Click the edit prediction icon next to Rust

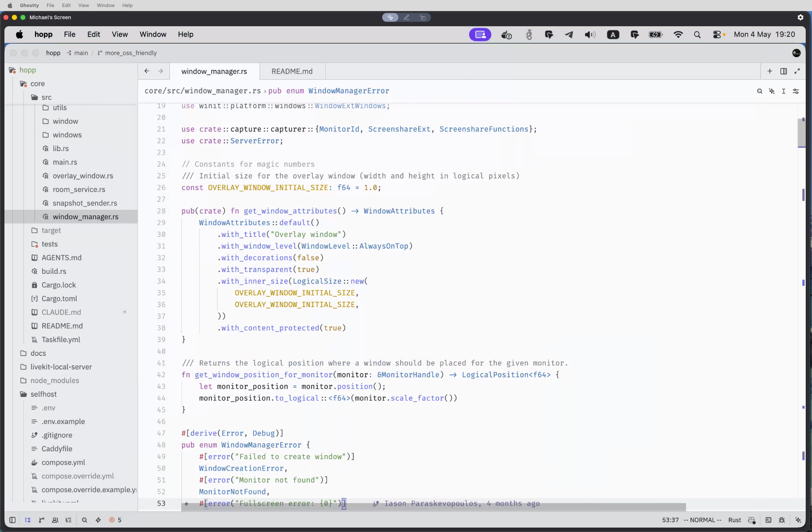pyautogui.click(x=751, y=520)
